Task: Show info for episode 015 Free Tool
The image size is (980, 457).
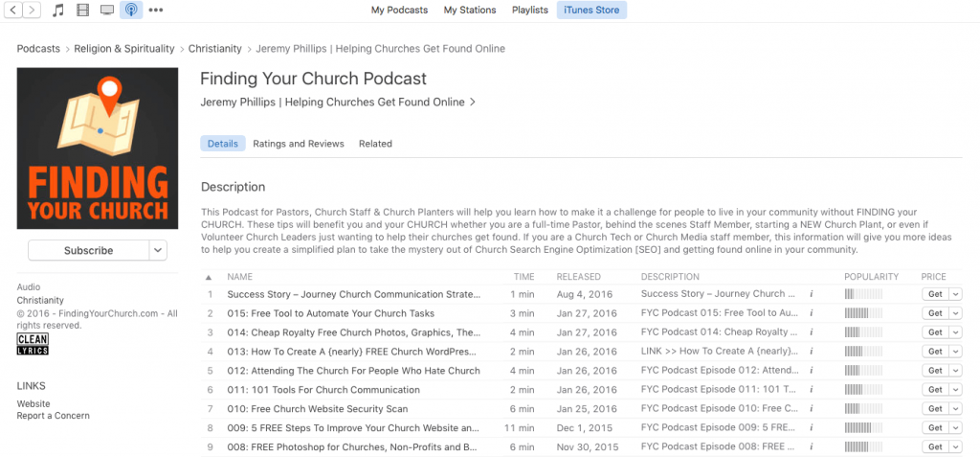Action: pyautogui.click(x=812, y=313)
